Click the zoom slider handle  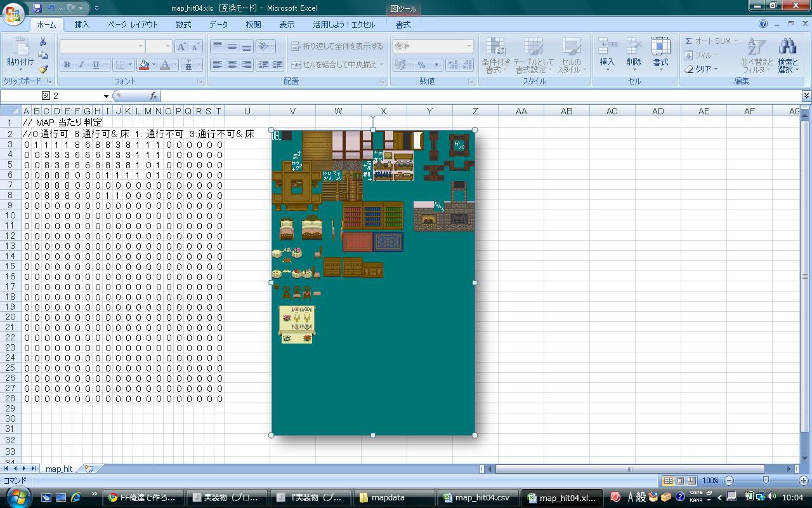pos(766,481)
